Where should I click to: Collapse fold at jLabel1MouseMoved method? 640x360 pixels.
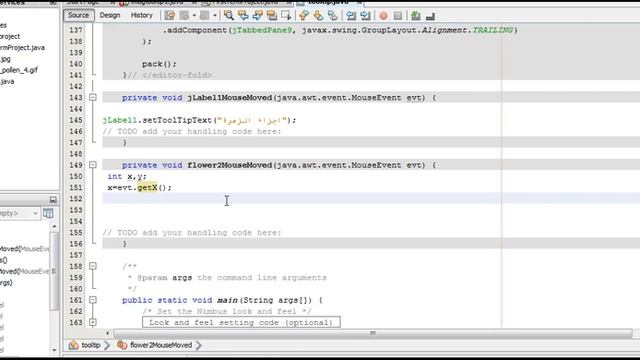(x=93, y=97)
